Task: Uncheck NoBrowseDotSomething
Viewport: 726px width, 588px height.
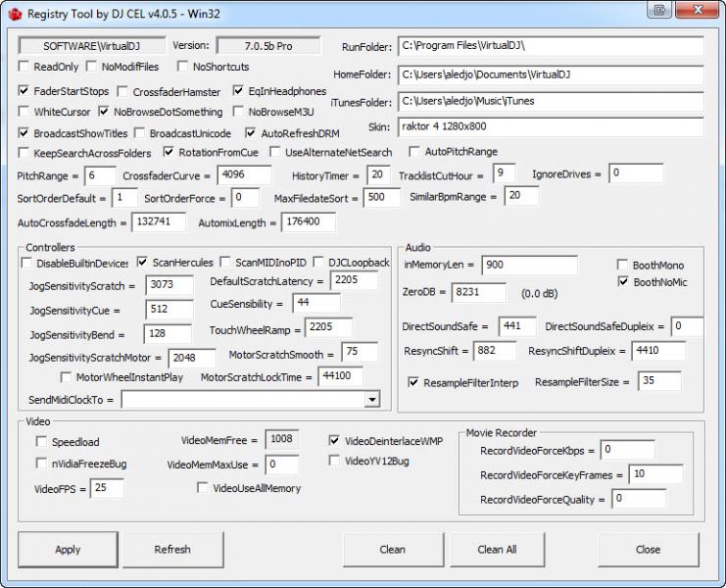Action: [104, 112]
